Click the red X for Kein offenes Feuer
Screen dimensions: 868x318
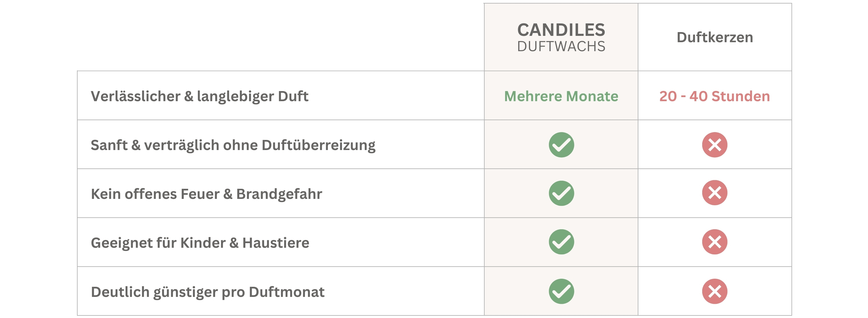[714, 193]
